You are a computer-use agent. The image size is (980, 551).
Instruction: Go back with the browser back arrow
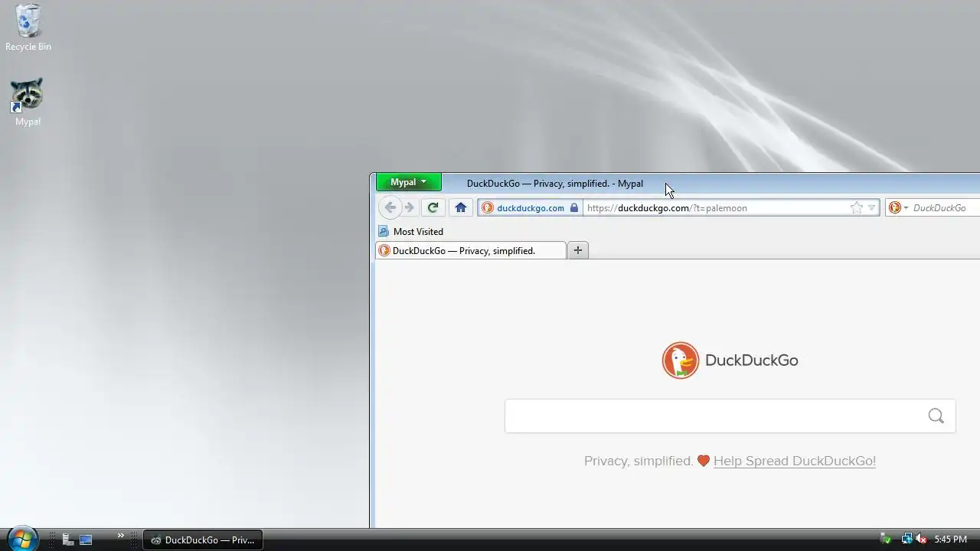coord(390,207)
